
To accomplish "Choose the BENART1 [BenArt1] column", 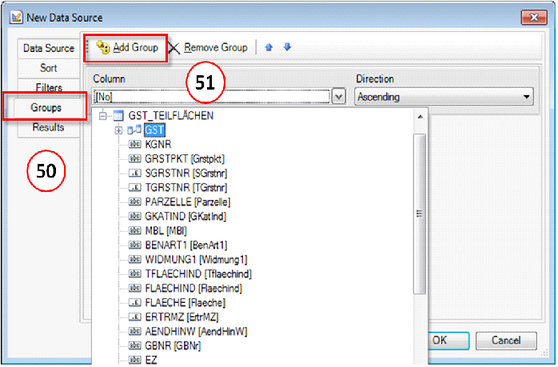I will (x=186, y=245).
